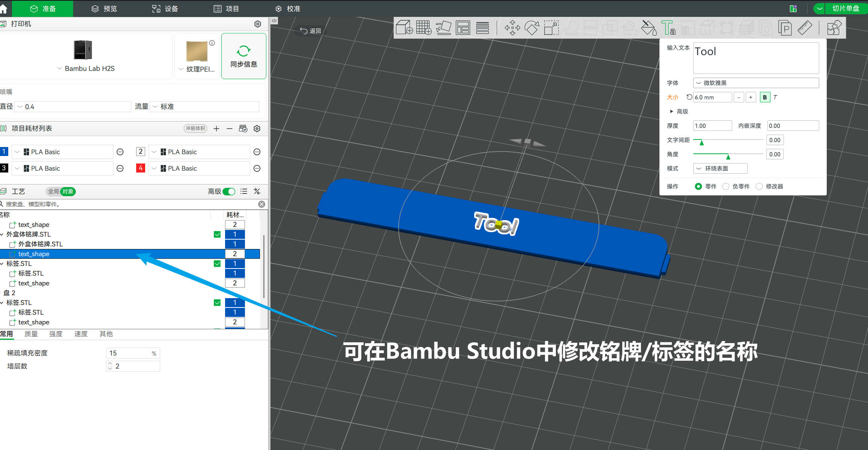This screenshot has height=450, width=868.
Task: Open the mode 环绕表面 dropdown
Action: [x=720, y=168]
